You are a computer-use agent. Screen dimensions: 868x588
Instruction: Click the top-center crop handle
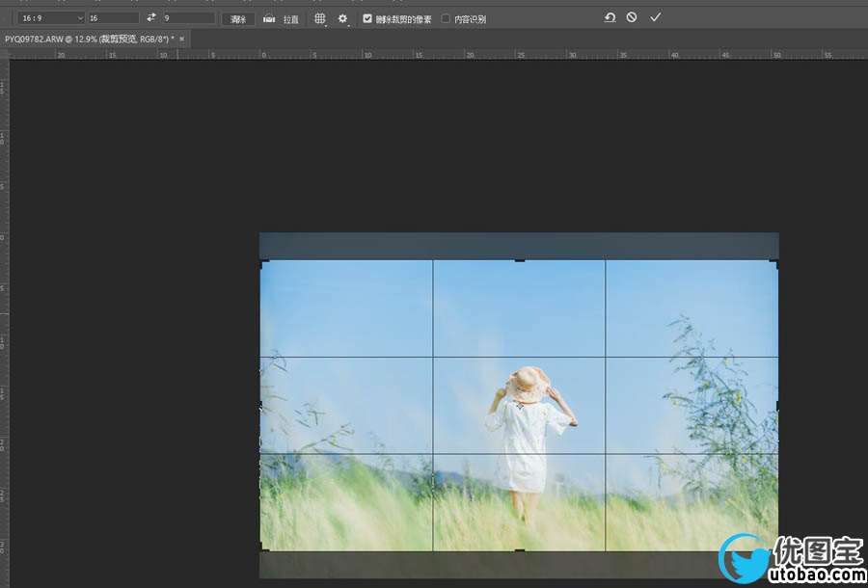click(519, 260)
